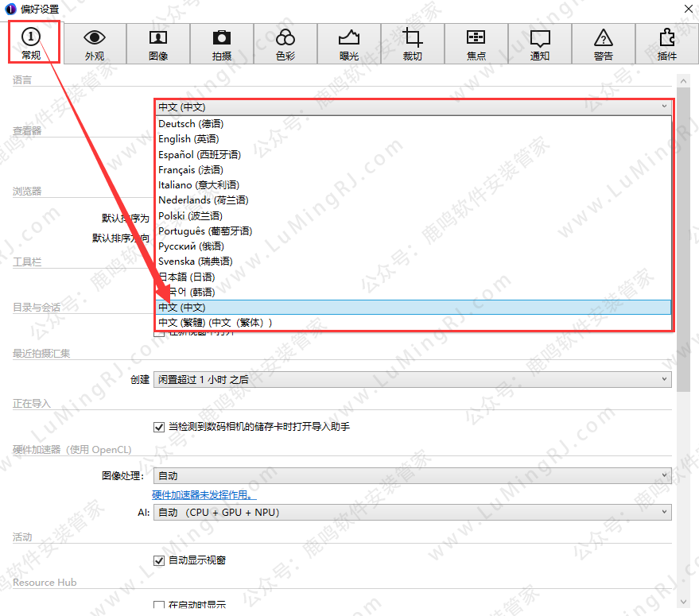Toggle 当检测到数码相机的储存卡时打开导入助手 checkbox

click(x=159, y=427)
